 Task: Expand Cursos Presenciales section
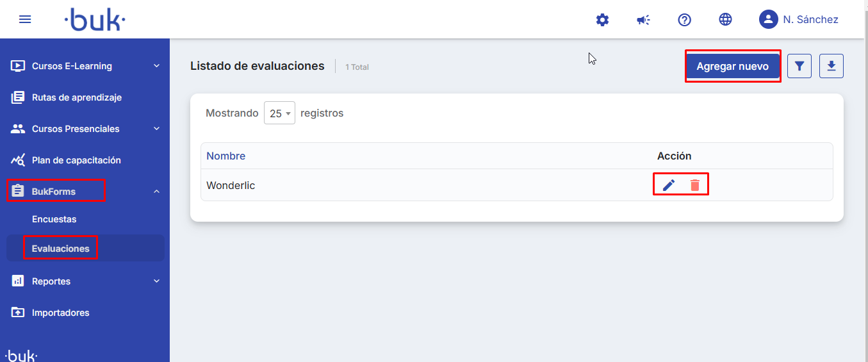click(x=85, y=129)
